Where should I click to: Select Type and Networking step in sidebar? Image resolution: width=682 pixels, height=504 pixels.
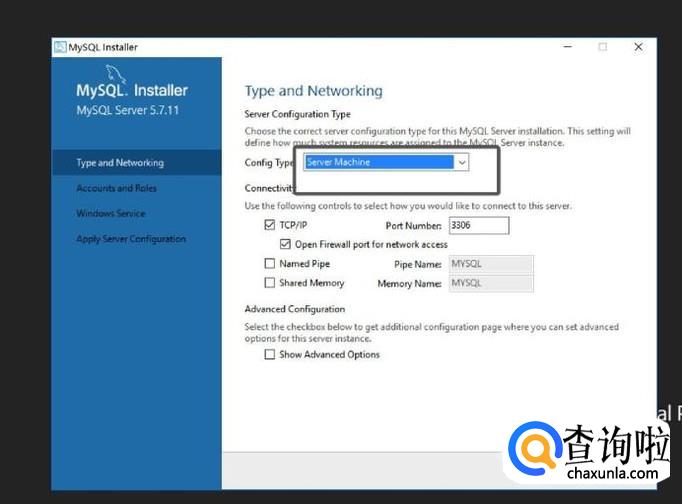coord(137,163)
